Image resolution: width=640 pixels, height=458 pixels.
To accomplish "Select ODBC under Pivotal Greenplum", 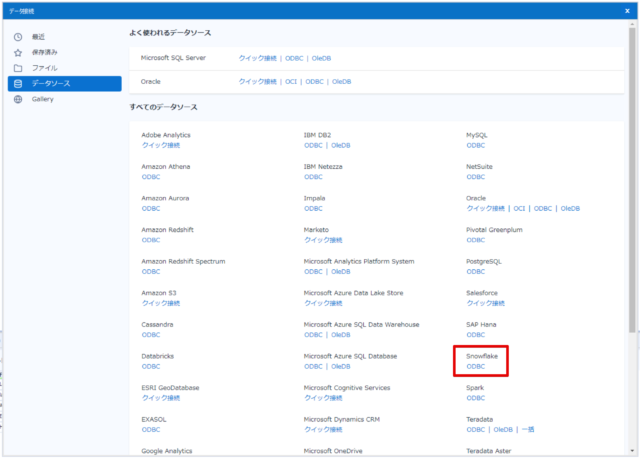I will (x=476, y=240).
